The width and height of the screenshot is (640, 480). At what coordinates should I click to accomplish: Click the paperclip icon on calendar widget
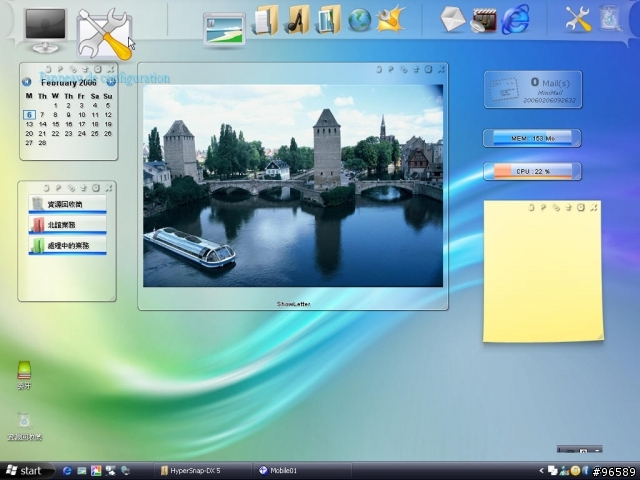point(73,69)
